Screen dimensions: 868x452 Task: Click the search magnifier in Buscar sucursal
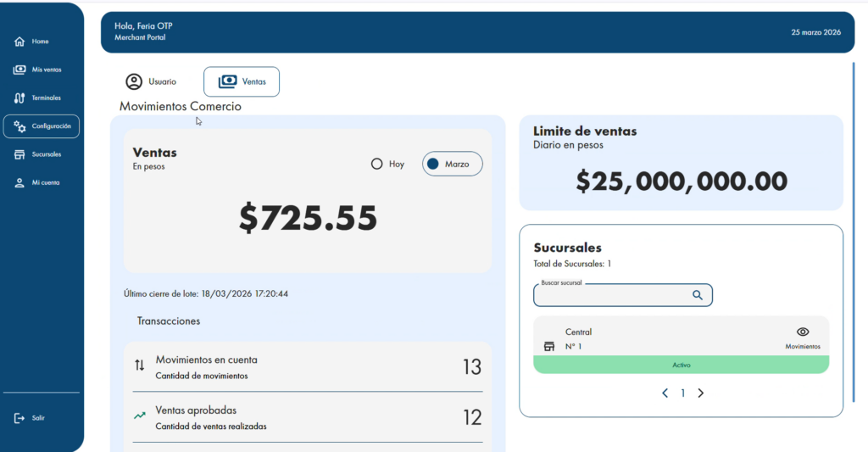click(x=698, y=295)
